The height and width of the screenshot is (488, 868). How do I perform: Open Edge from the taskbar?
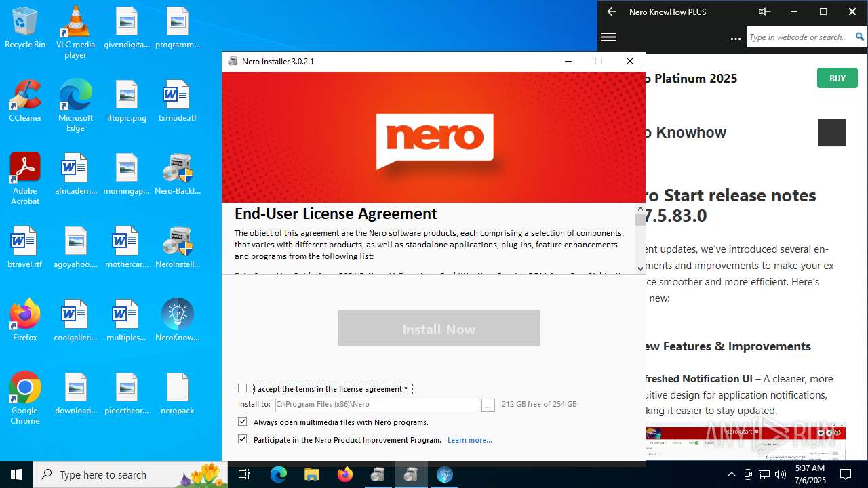(279, 474)
